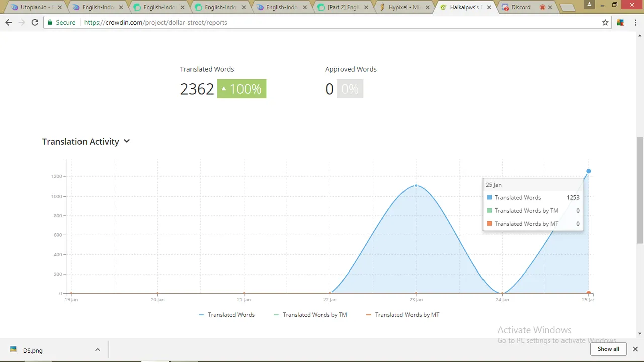Close the Haikalpws's tab

[x=489, y=8]
